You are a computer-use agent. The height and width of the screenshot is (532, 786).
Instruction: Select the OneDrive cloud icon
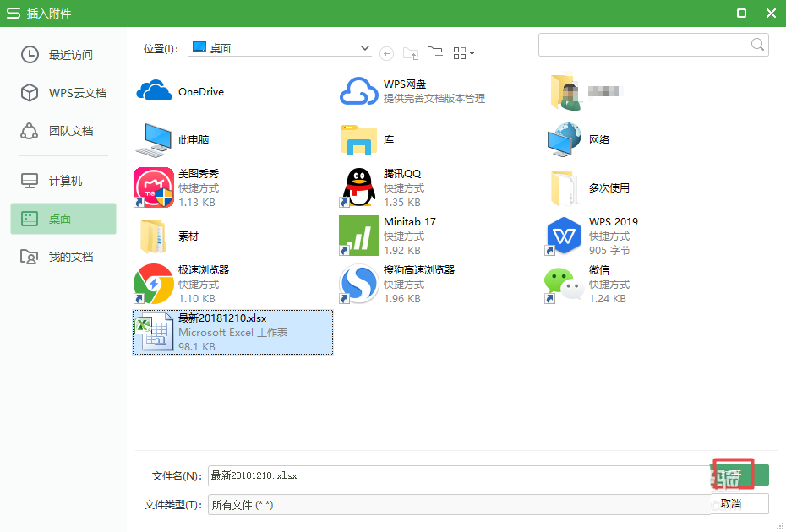tap(154, 90)
